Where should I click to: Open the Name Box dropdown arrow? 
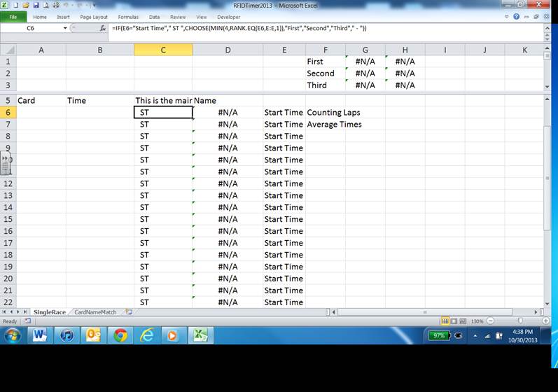[x=65, y=28]
